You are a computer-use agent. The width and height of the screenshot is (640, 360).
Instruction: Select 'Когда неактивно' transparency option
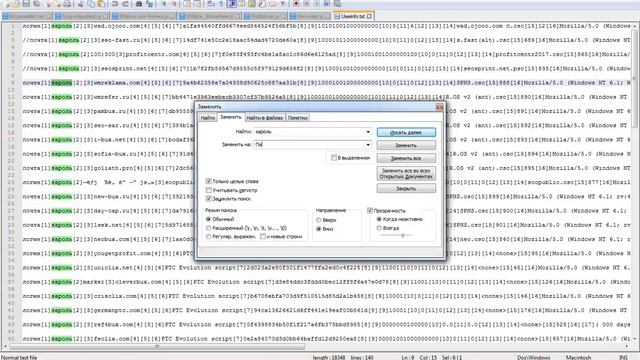point(379,219)
